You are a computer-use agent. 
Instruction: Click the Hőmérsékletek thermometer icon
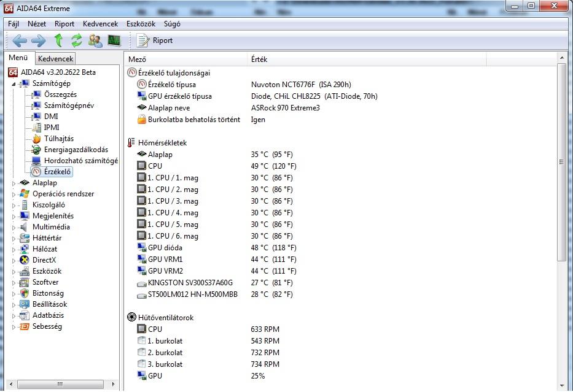tap(131, 143)
